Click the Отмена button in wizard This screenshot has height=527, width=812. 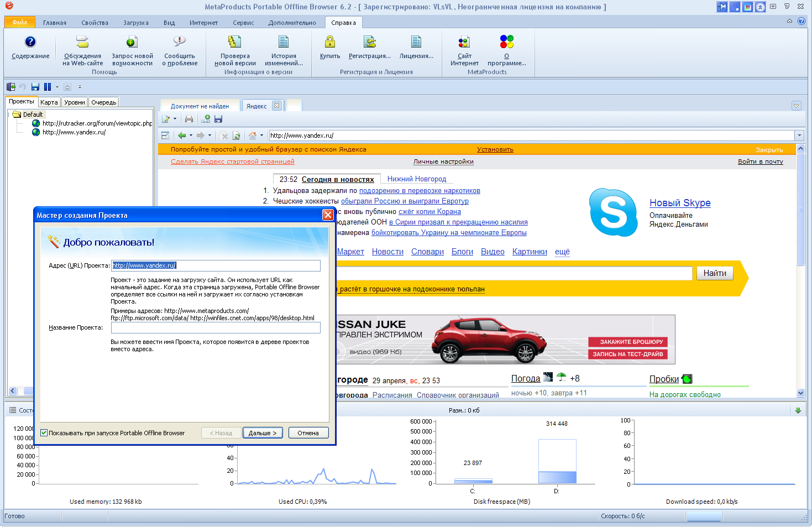tap(308, 433)
